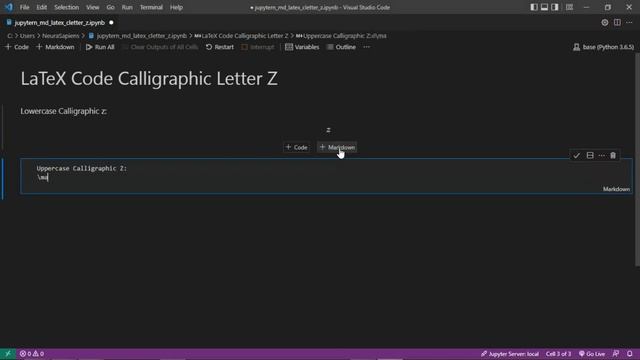Toggle the primary side bar layout icon
The width and height of the screenshot is (640, 360).
click(x=534, y=7)
